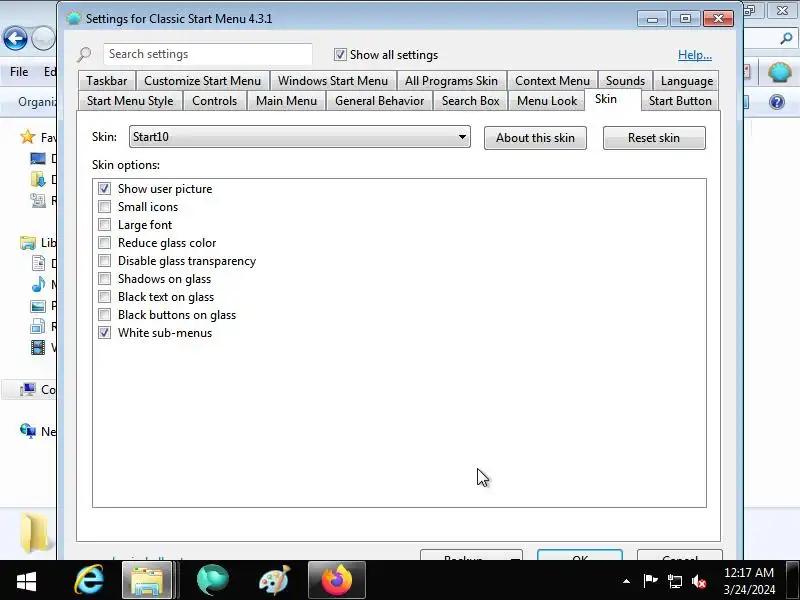Open the Skin dropdown showing Start10
Screen dimensions: 800x600
pos(299,137)
